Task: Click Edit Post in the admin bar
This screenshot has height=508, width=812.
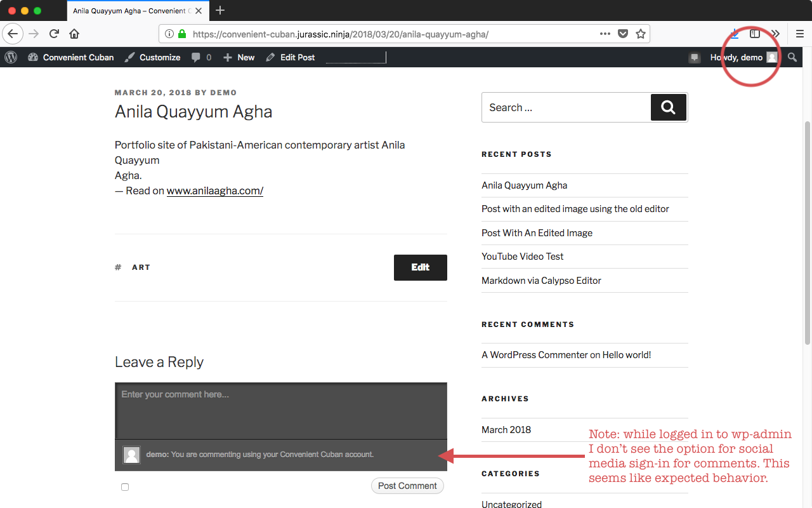Action: (x=290, y=57)
